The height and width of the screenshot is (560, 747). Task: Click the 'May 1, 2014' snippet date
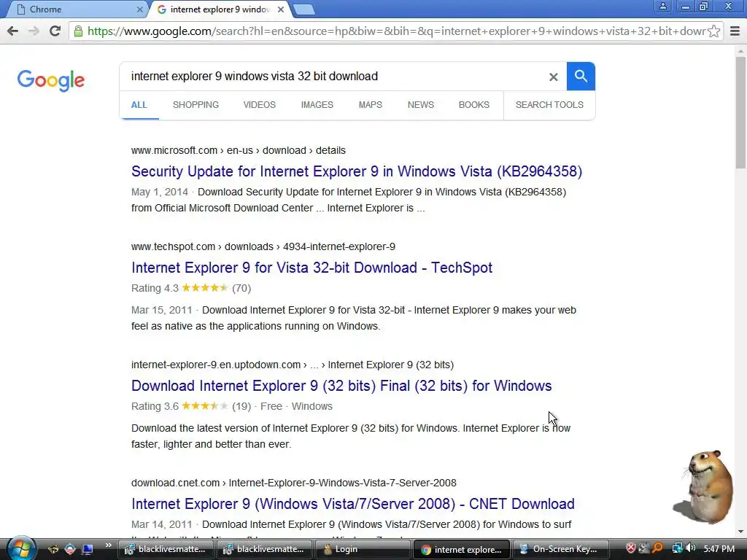point(160,192)
